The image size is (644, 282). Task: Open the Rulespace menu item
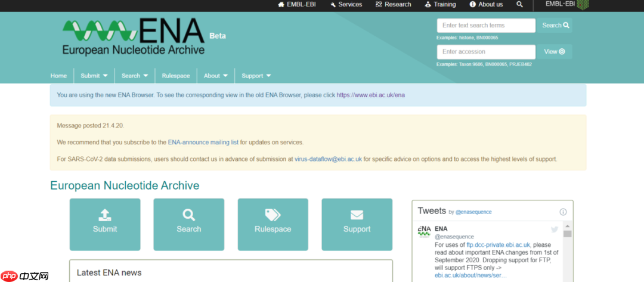point(176,76)
